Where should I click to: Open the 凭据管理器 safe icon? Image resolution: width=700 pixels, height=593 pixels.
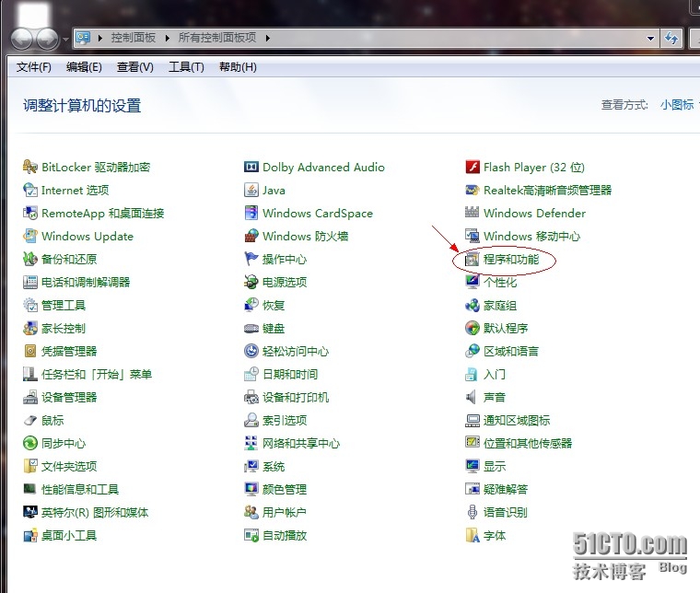pos(29,351)
